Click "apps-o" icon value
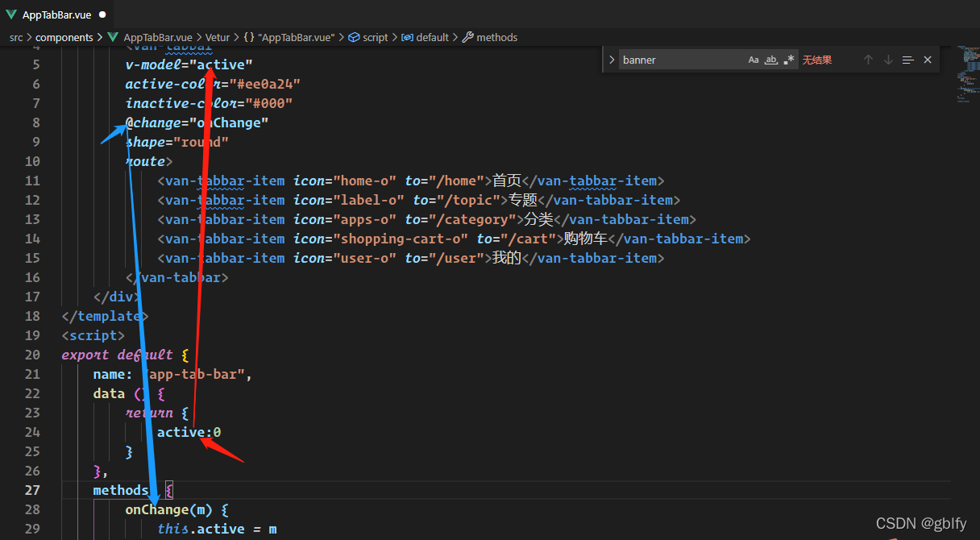The width and height of the screenshot is (980, 540). [x=364, y=219]
